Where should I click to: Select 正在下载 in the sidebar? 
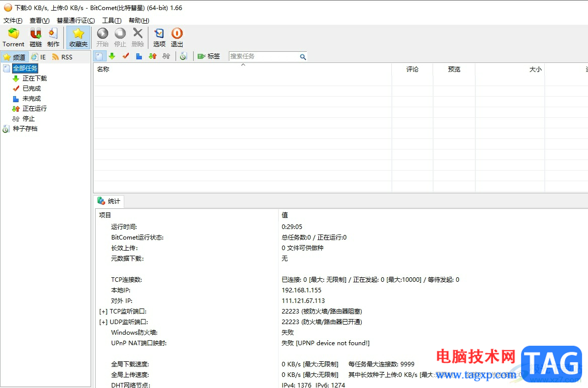35,79
